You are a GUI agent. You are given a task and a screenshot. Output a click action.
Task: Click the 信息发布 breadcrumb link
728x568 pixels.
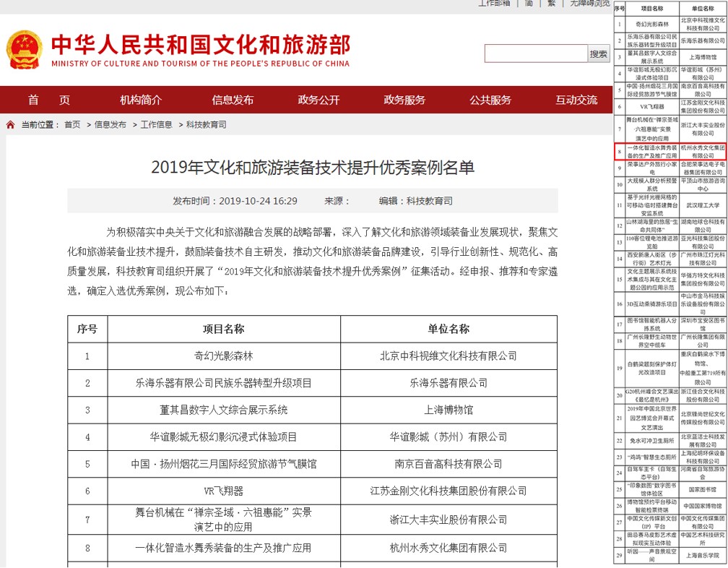(x=110, y=124)
